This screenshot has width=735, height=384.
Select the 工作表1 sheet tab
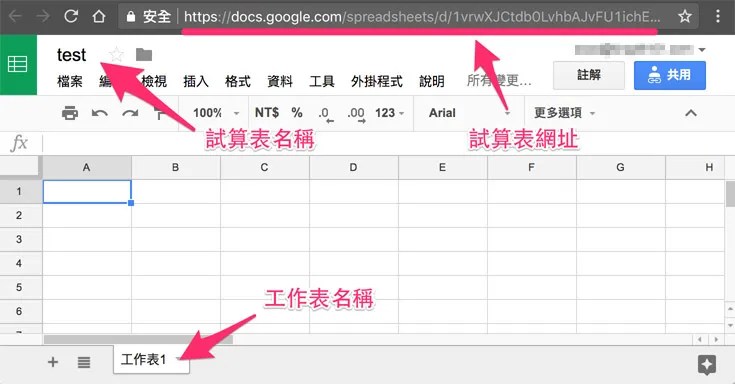[x=151, y=360]
